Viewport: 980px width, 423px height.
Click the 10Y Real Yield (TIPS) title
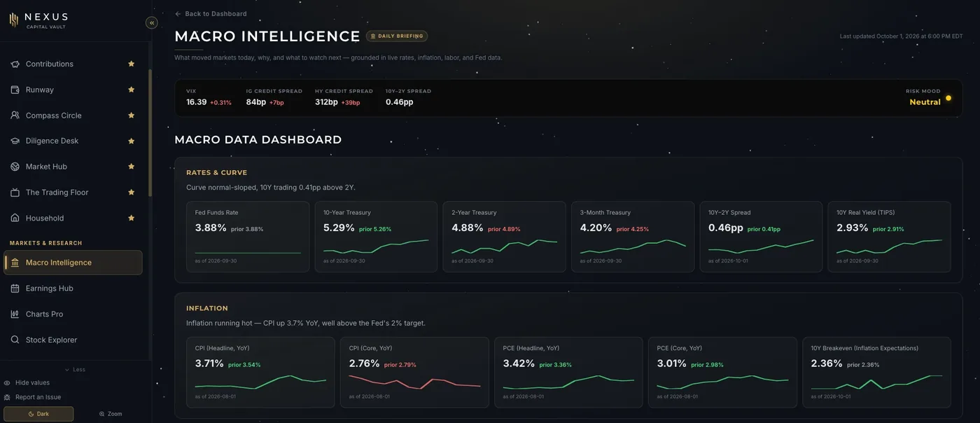(866, 212)
